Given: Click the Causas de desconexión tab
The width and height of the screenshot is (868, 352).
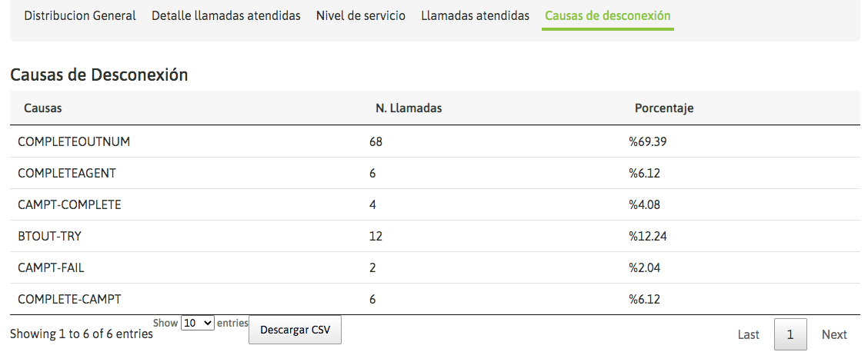Looking at the screenshot, I should tap(607, 15).
